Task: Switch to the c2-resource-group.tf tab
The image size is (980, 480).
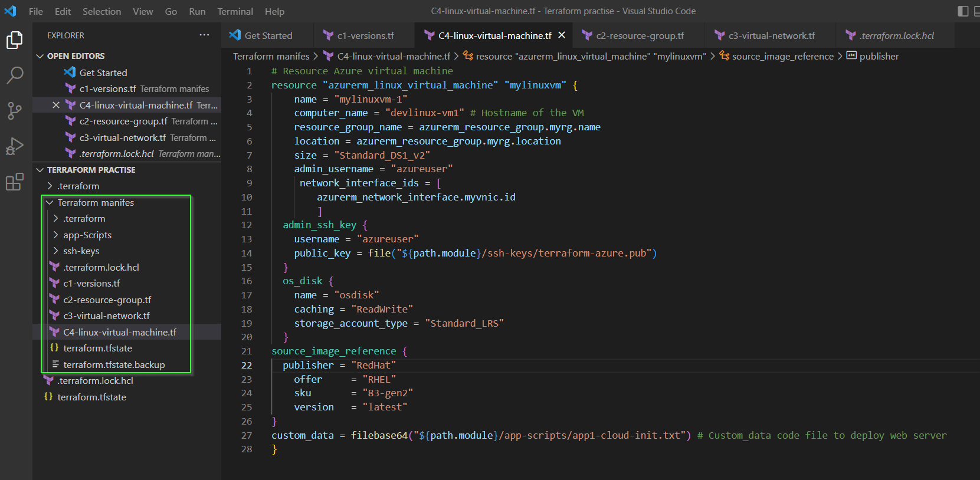Action: click(639, 35)
